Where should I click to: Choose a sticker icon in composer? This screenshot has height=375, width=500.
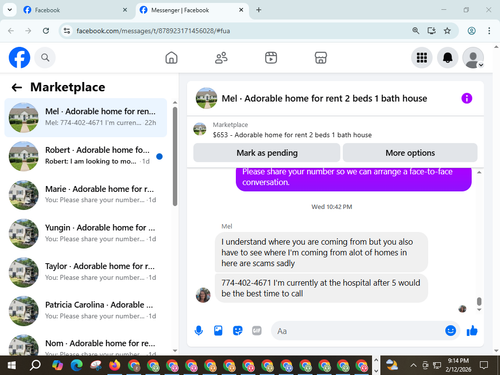[x=237, y=331]
